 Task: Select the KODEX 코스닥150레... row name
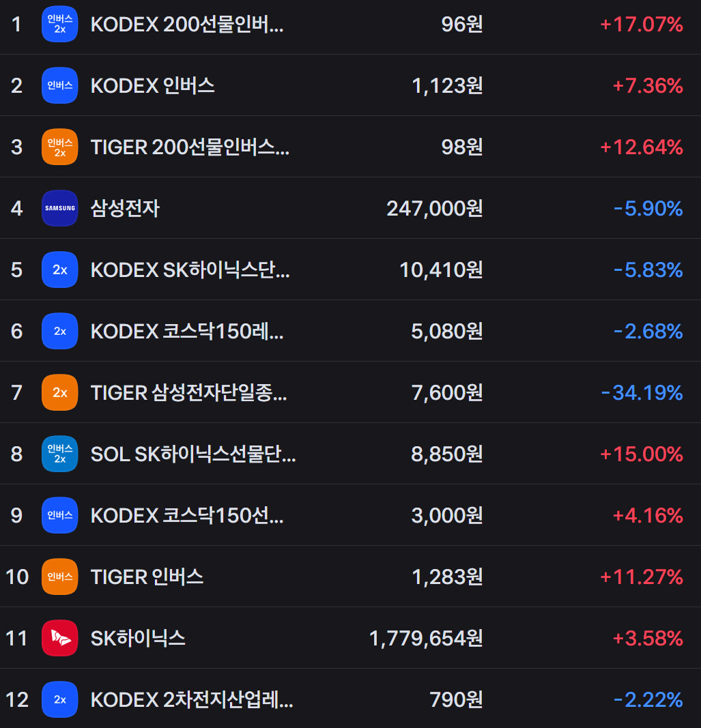click(187, 332)
